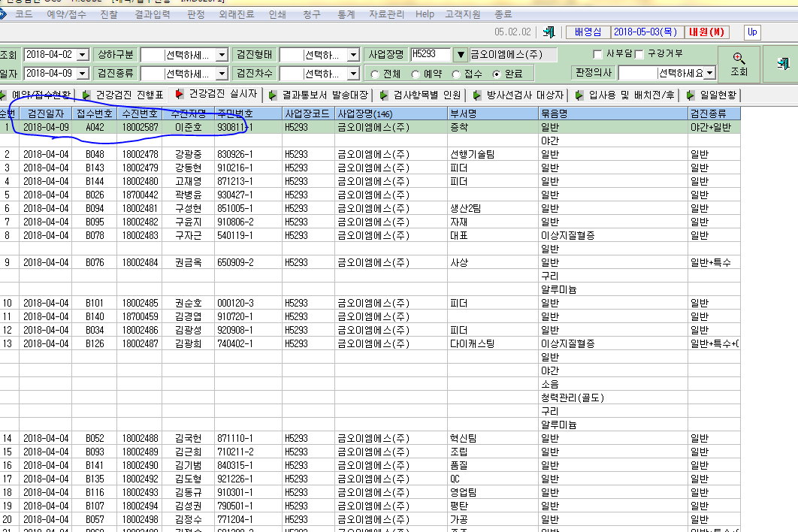Open the 판정의사 dropdown list
Viewport: 798px width, 532px height.
(711, 73)
